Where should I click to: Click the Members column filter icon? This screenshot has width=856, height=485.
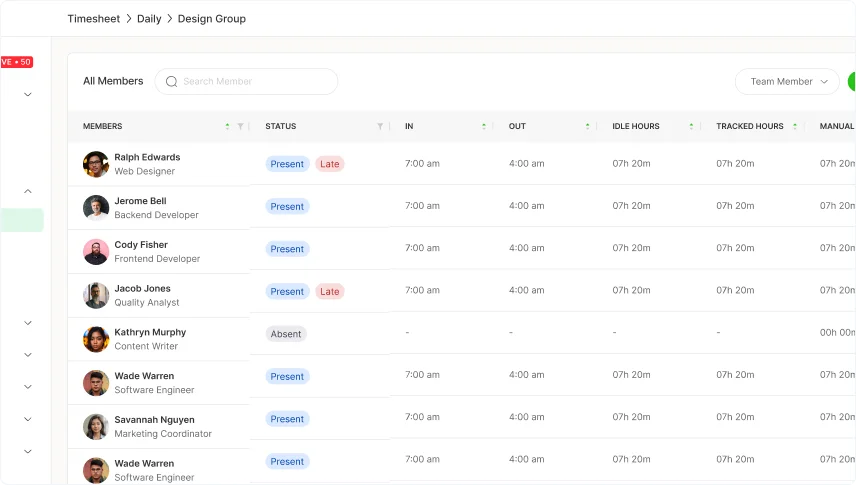click(x=240, y=126)
